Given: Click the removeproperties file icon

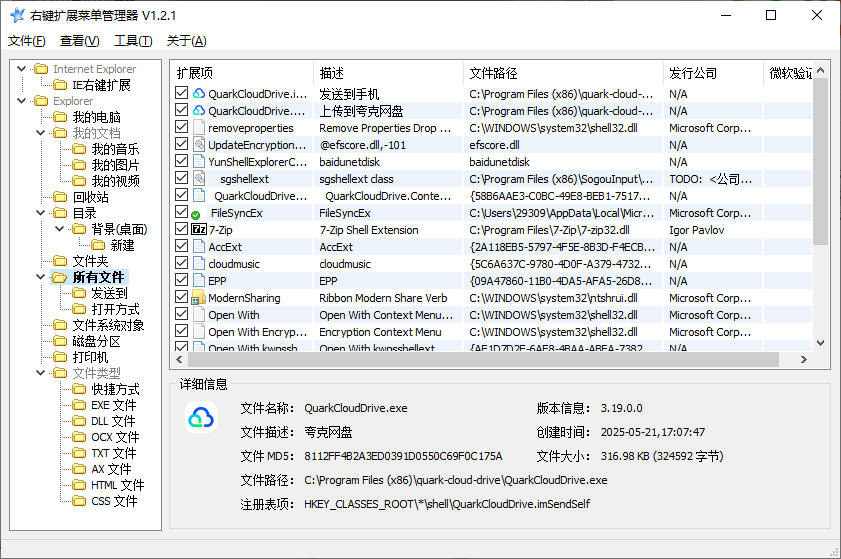Looking at the screenshot, I should tap(199, 127).
